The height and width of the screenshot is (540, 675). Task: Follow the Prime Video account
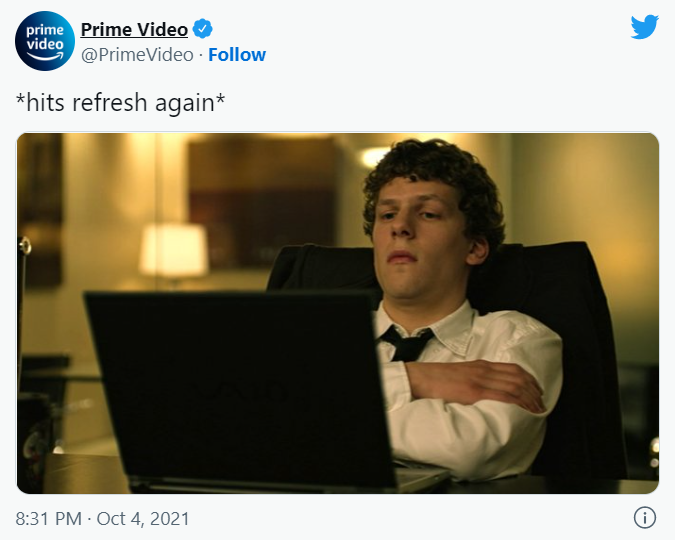[x=237, y=55]
